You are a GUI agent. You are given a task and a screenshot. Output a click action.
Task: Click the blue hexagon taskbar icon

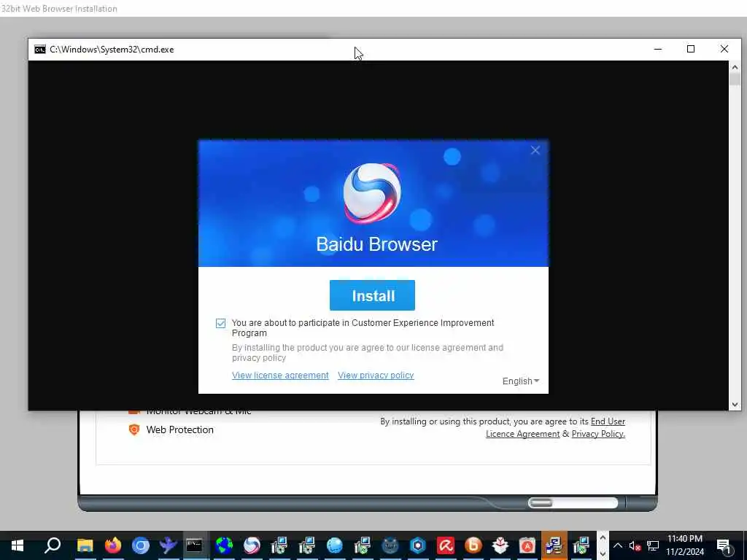point(418,545)
